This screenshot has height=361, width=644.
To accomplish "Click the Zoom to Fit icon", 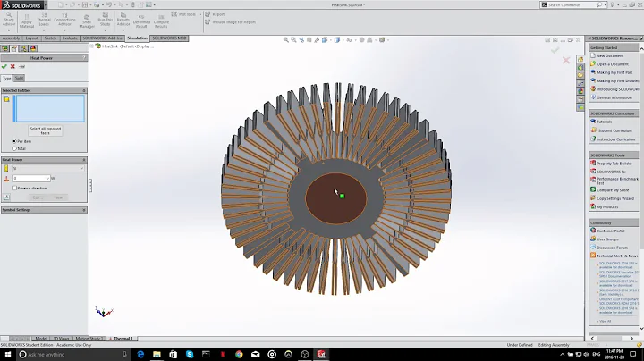I will [286, 40].
